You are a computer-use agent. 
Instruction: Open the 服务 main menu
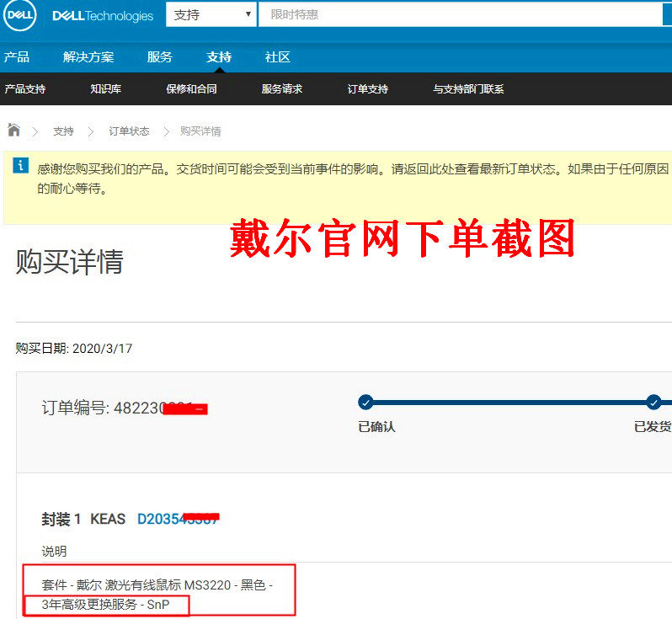(159, 56)
